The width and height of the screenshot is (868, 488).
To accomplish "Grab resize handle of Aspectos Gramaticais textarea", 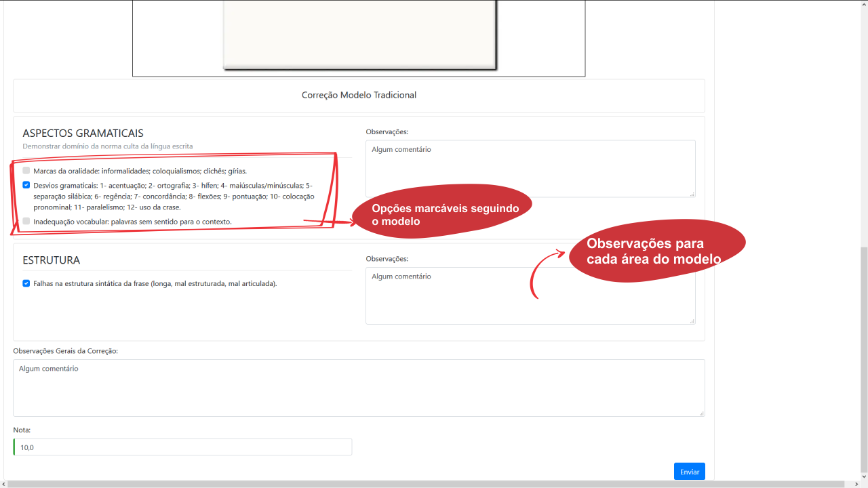I will tap(692, 195).
